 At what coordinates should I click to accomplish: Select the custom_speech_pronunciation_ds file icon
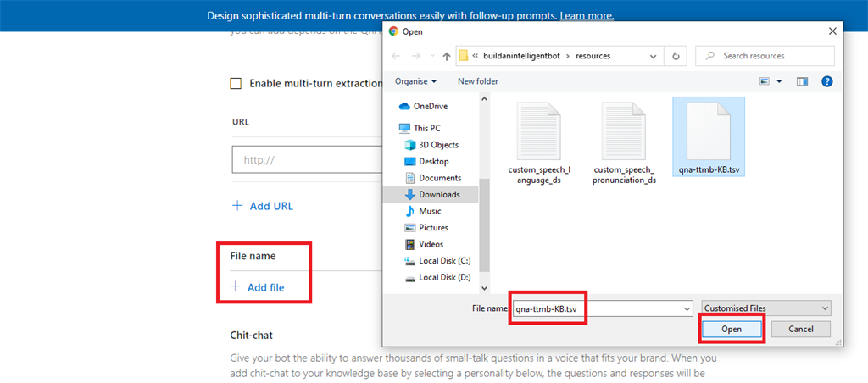624,130
